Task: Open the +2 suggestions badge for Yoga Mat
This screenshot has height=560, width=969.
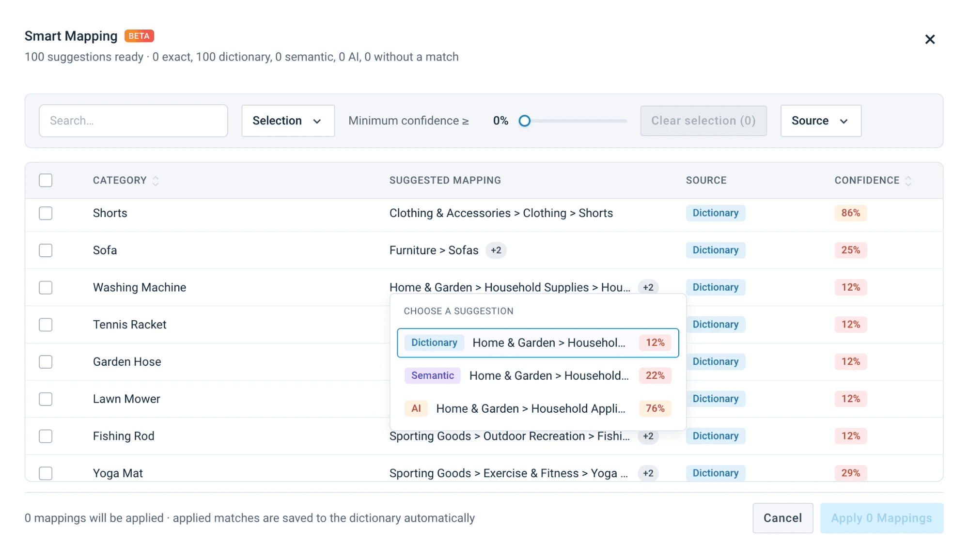Action: pos(648,473)
